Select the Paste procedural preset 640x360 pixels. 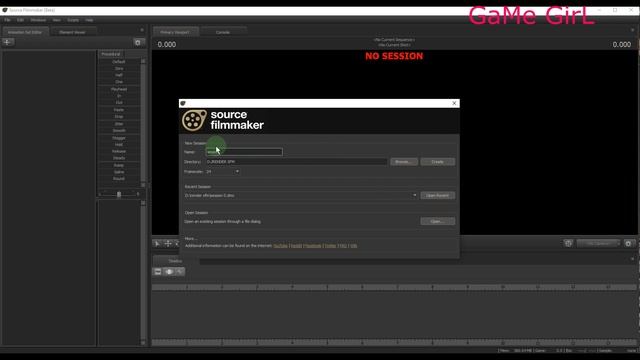[x=119, y=110]
